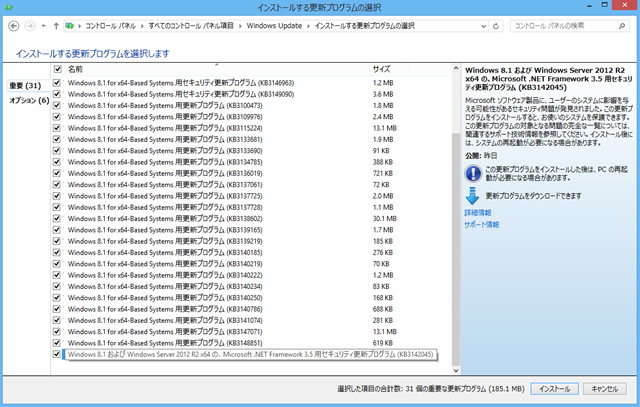Click the window title bar icon
This screenshot has width=640, height=407.
[x=8, y=7]
